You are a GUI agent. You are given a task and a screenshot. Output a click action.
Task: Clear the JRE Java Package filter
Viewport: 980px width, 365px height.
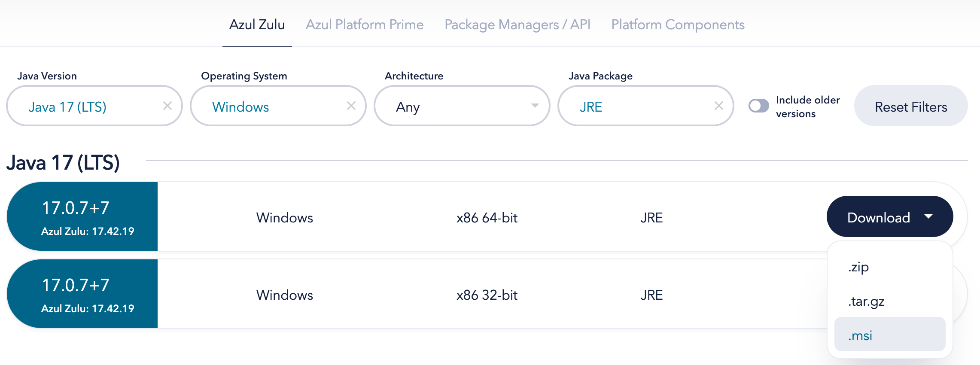pos(719,106)
